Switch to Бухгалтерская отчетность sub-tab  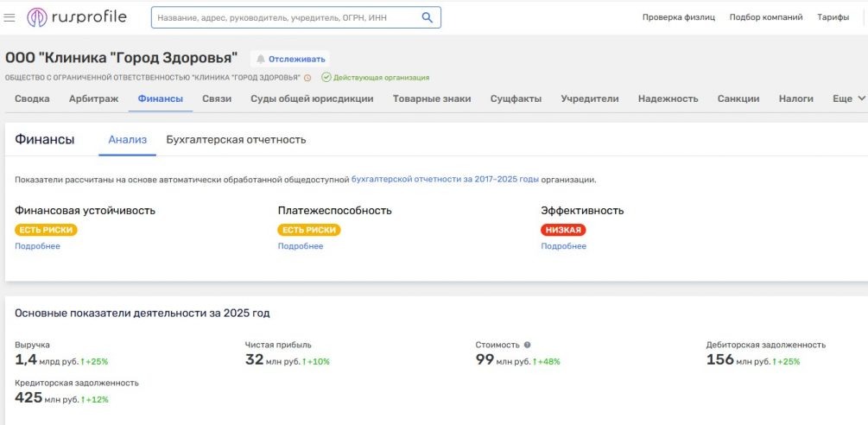click(236, 139)
